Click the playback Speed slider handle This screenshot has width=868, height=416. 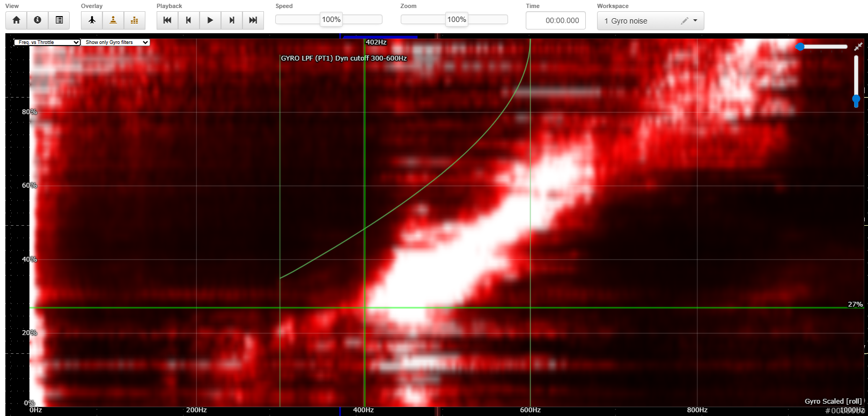[x=331, y=20]
